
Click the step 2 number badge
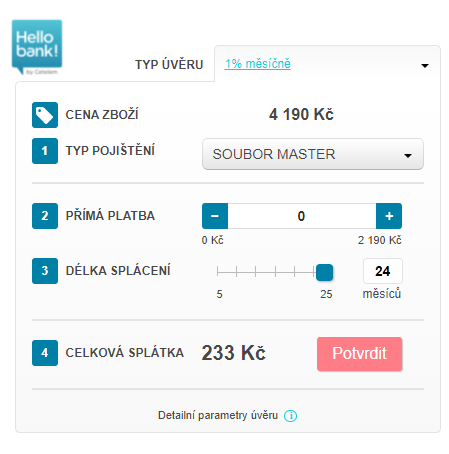click(45, 216)
